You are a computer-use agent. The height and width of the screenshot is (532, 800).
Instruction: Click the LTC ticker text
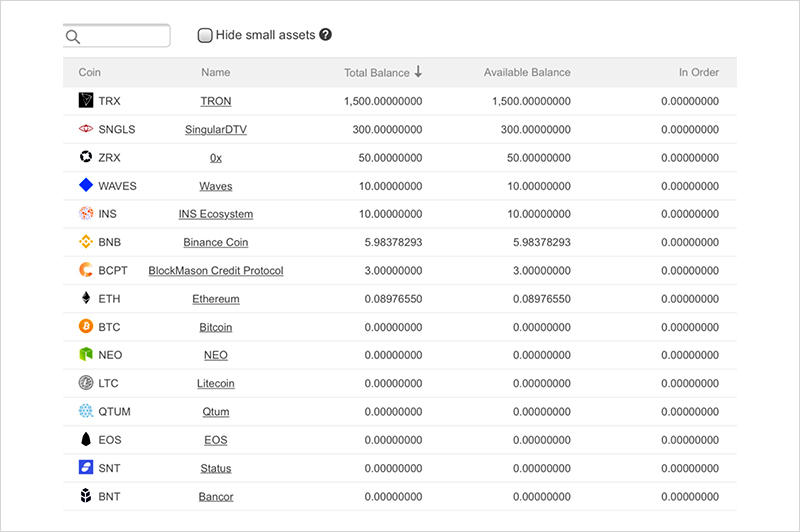pyautogui.click(x=108, y=384)
